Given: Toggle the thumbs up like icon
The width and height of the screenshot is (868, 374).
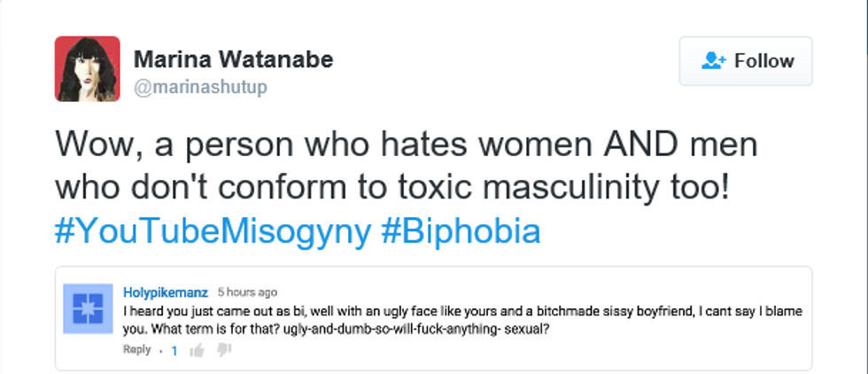Looking at the screenshot, I should coord(197,351).
